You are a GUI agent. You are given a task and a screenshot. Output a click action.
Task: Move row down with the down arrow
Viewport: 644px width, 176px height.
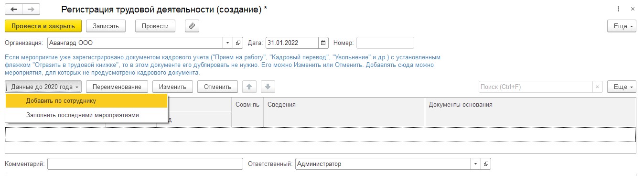(x=268, y=87)
